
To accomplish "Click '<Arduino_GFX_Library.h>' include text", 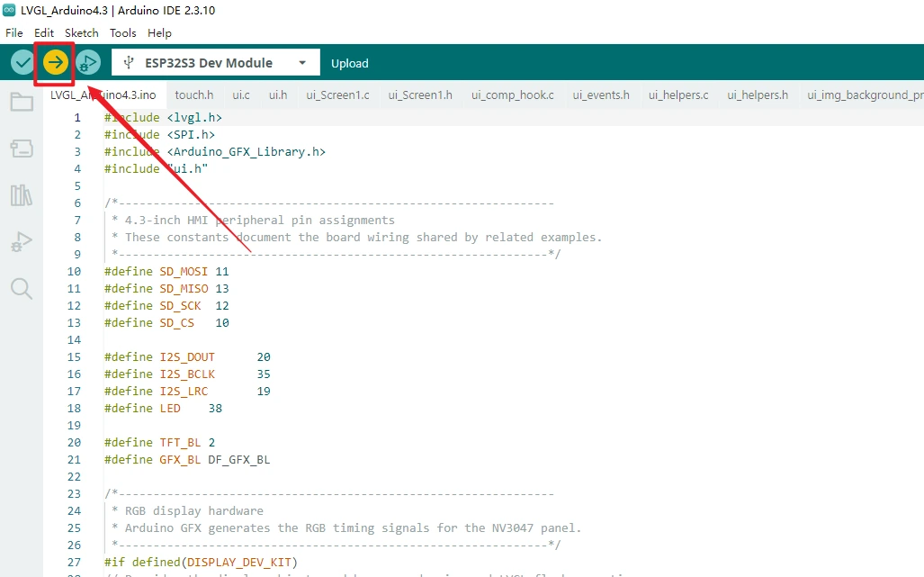I will pos(247,152).
